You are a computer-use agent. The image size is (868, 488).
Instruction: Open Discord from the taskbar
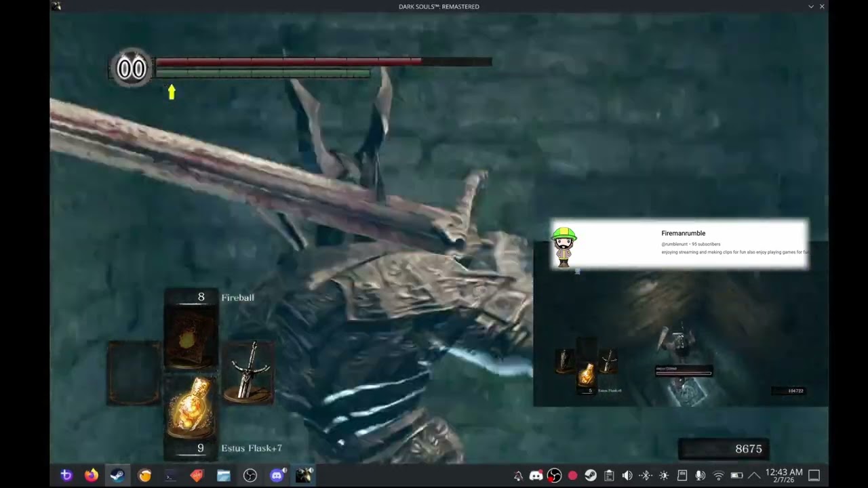tap(277, 475)
